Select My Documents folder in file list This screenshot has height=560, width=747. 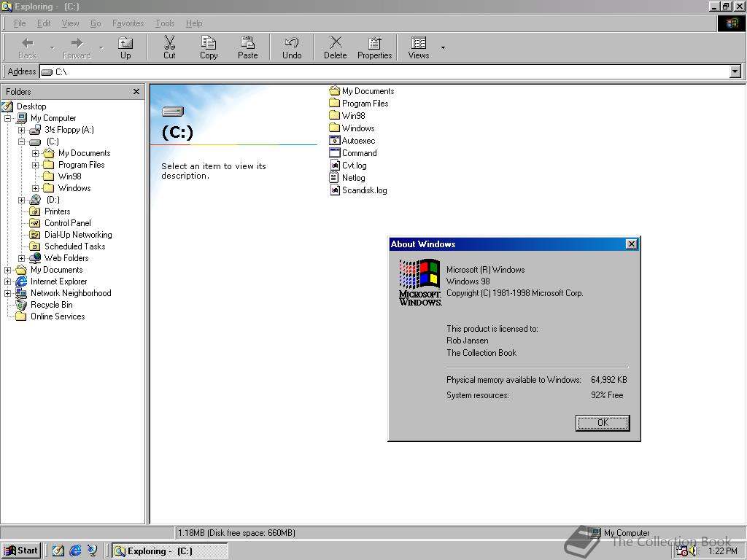(x=362, y=91)
